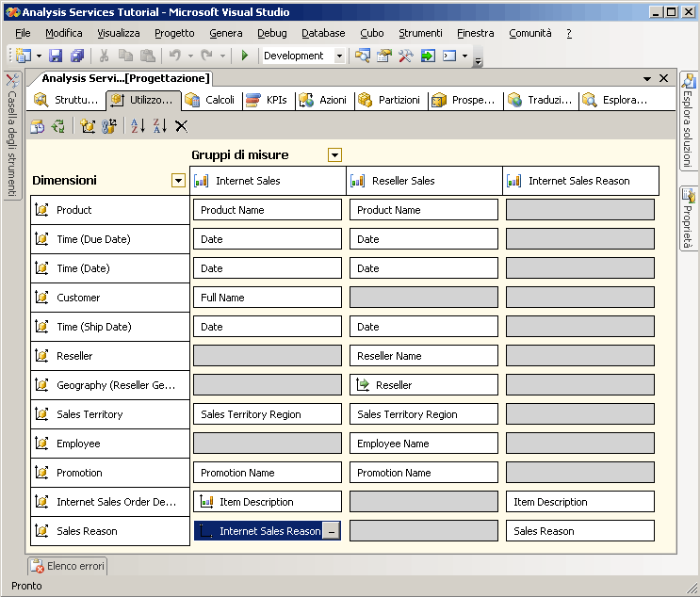700x597 pixels.
Task: Click the Toolbox icon in main toolbar
Action: (406, 56)
